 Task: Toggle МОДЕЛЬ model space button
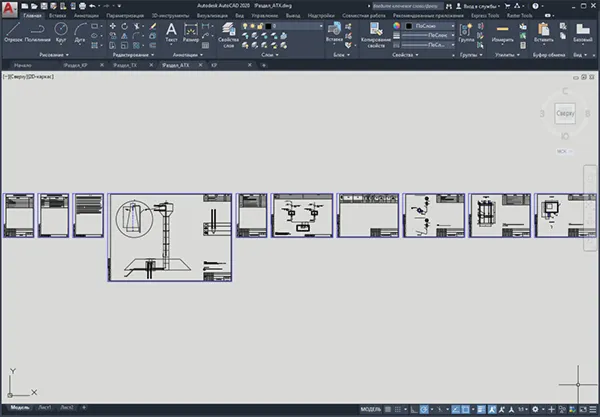pyautogui.click(x=371, y=409)
